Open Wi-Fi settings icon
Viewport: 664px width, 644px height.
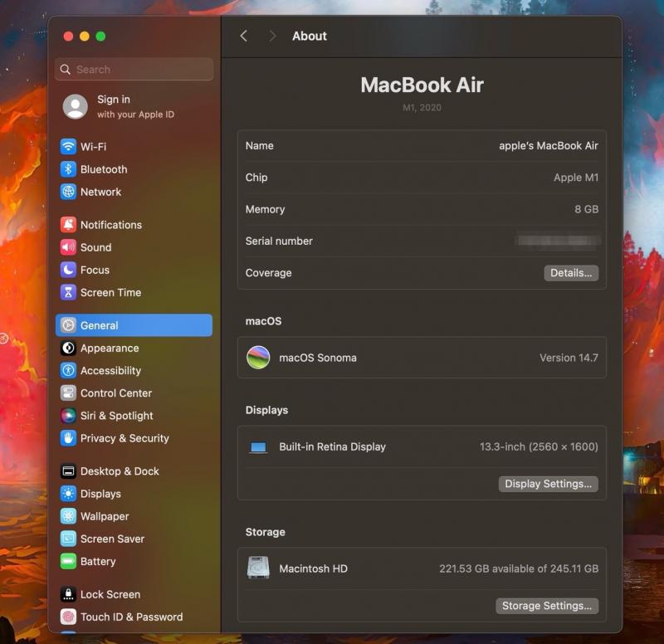coord(68,147)
